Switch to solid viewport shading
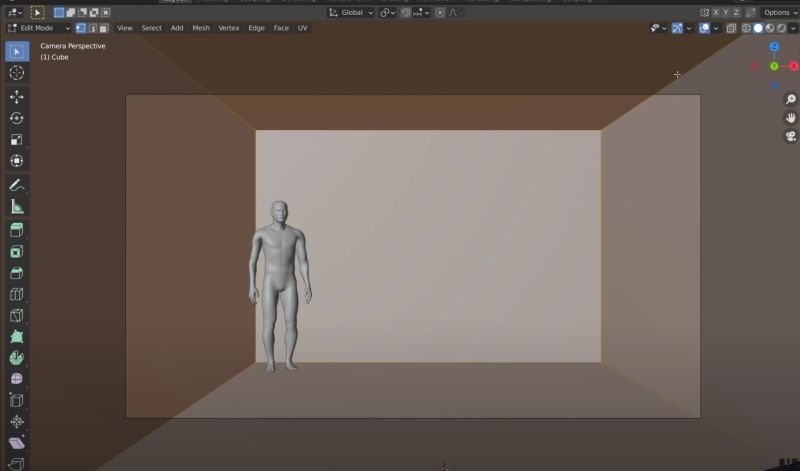Image resolution: width=800 pixels, height=471 pixels. 758,28
